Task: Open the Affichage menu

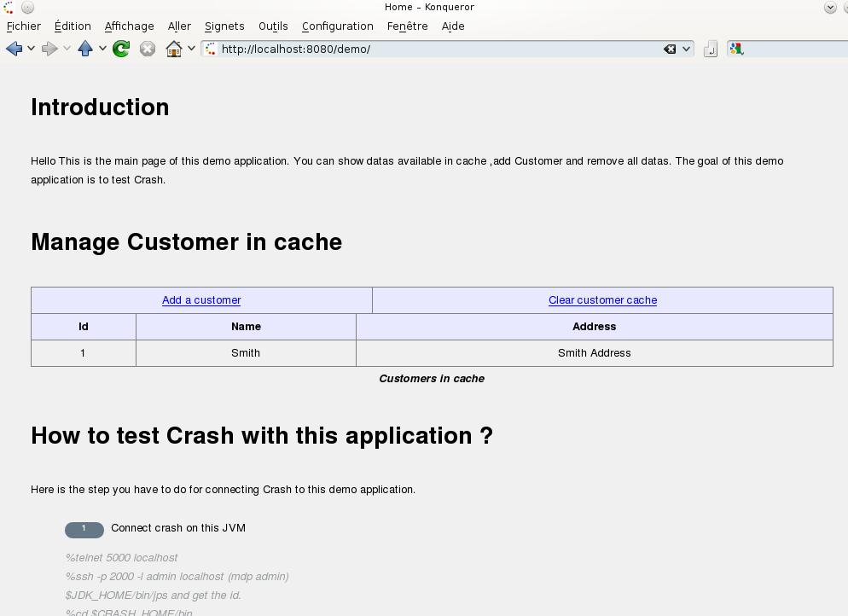Action: (x=130, y=26)
